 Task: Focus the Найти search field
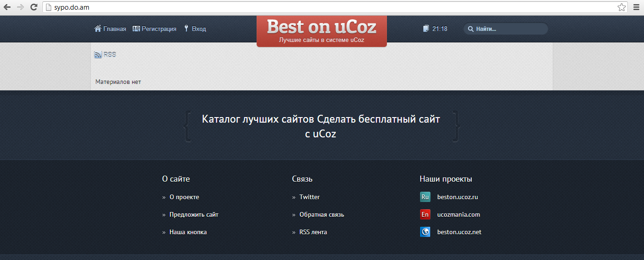[x=509, y=29]
